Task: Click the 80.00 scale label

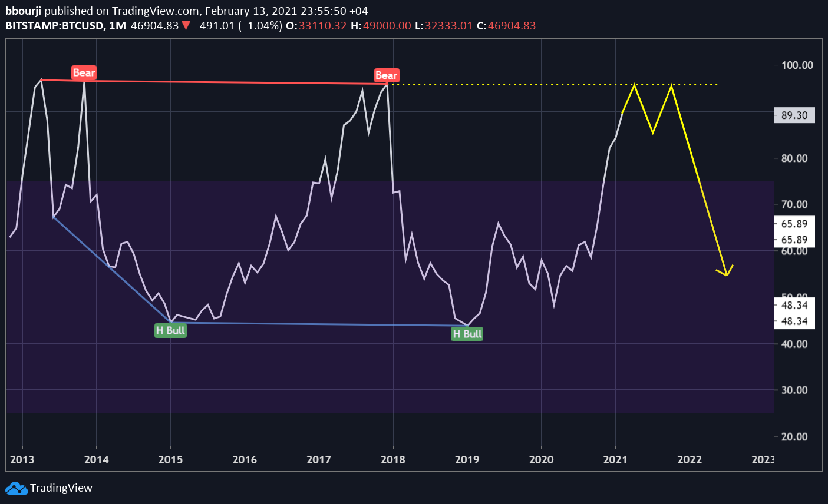Action: click(794, 158)
